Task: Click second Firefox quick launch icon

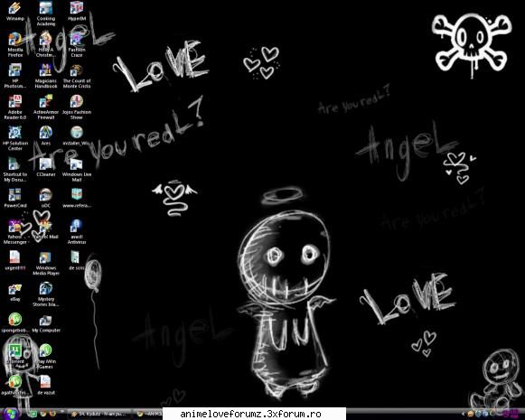Action: click(x=52, y=414)
